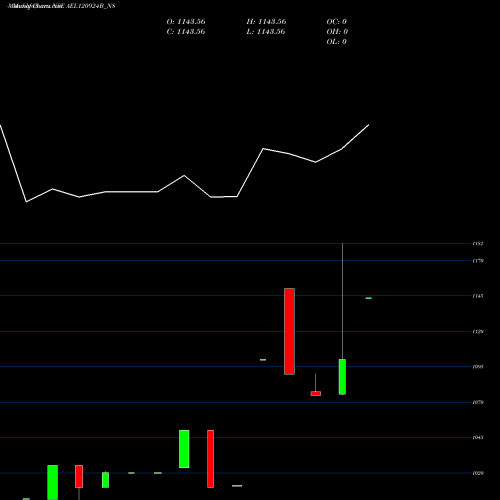Select the high value H: 1143.56
This screenshot has width=500, height=500.
click(x=266, y=22)
